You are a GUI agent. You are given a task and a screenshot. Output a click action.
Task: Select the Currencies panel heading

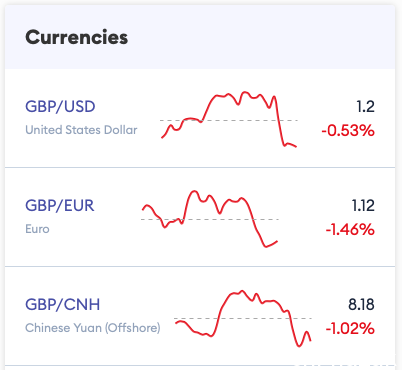pos(77,37)
